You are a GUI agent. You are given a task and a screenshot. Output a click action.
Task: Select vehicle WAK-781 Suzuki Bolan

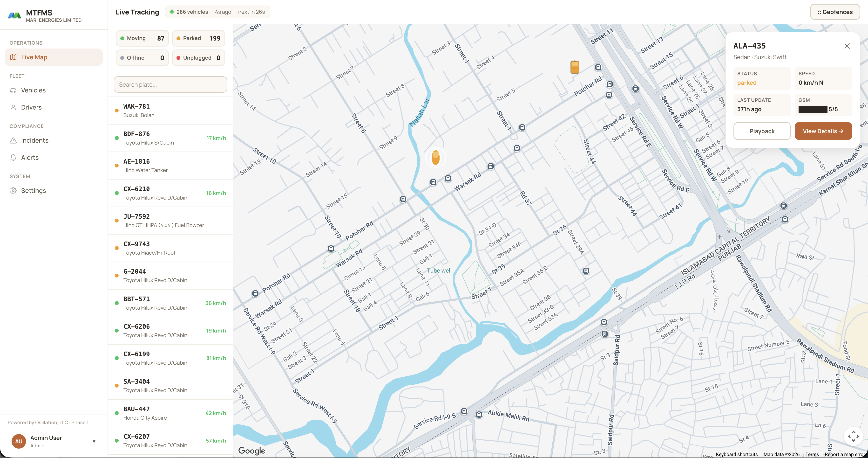(x=170, y=111)
